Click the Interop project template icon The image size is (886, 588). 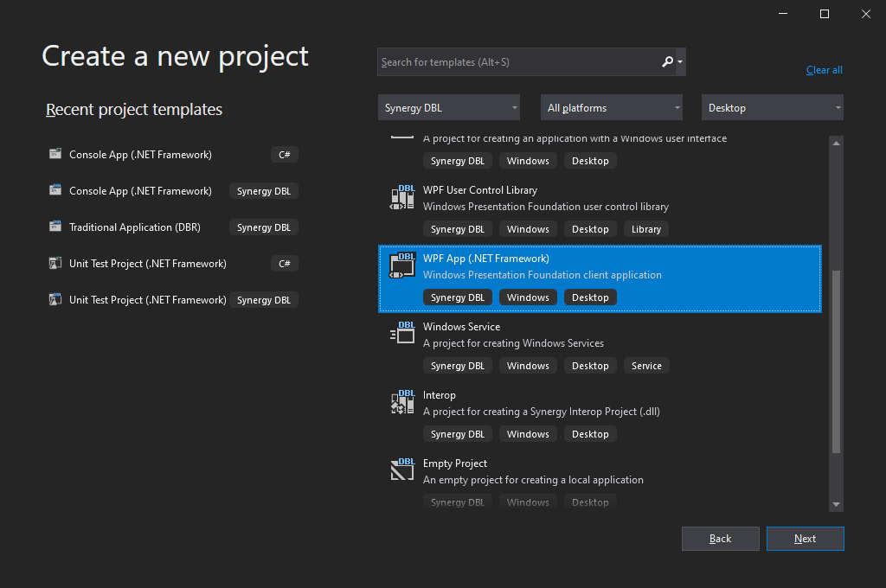402,403
